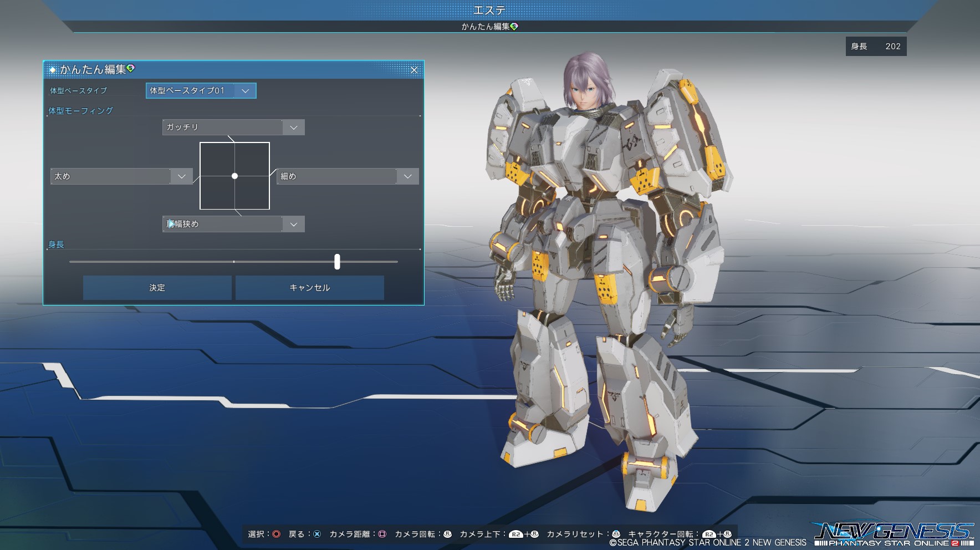Click the circle button icon beside 選択

[276, 534]
